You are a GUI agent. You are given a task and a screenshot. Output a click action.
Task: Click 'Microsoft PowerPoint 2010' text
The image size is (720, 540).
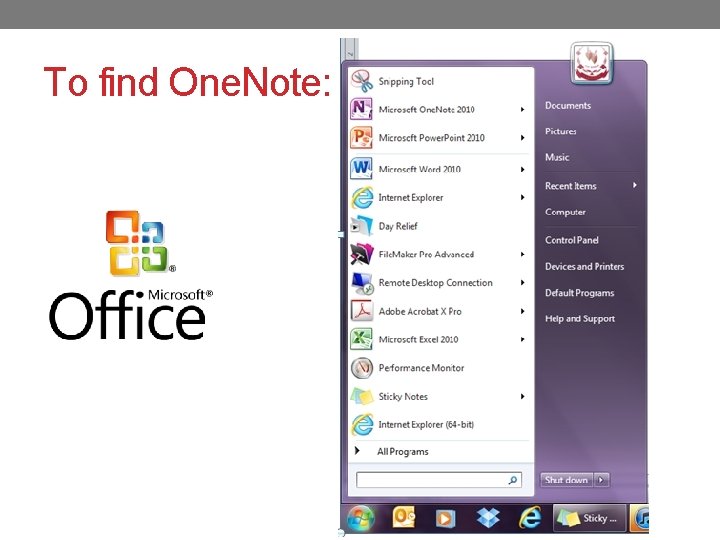[x=432, y=138]
